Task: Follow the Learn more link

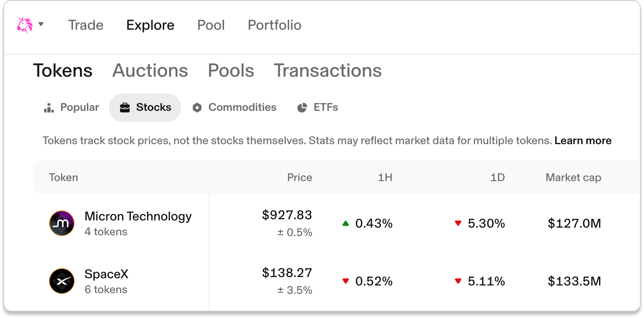Action: coord(583,141)
